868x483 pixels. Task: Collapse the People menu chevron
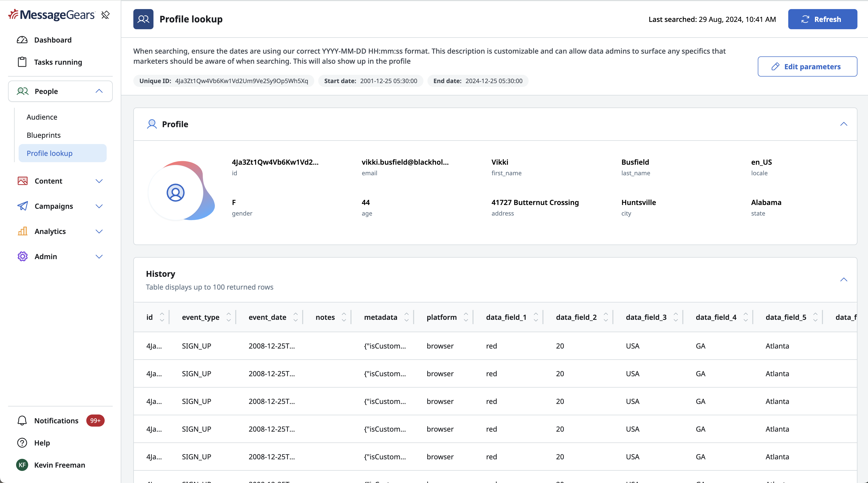click(x=99, y=91)
